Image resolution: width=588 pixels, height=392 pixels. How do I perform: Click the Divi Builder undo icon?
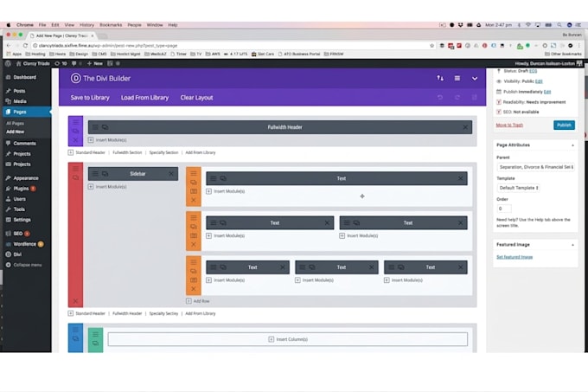(440, 98)
